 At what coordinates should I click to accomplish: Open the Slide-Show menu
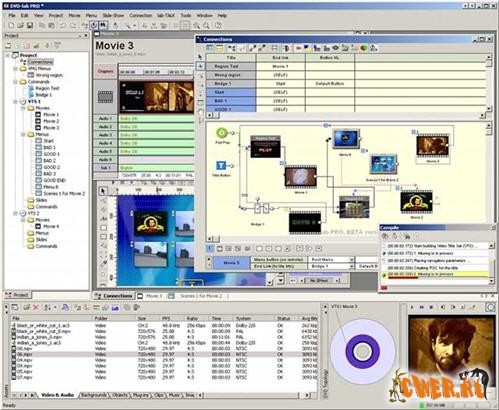coord(113,15)
